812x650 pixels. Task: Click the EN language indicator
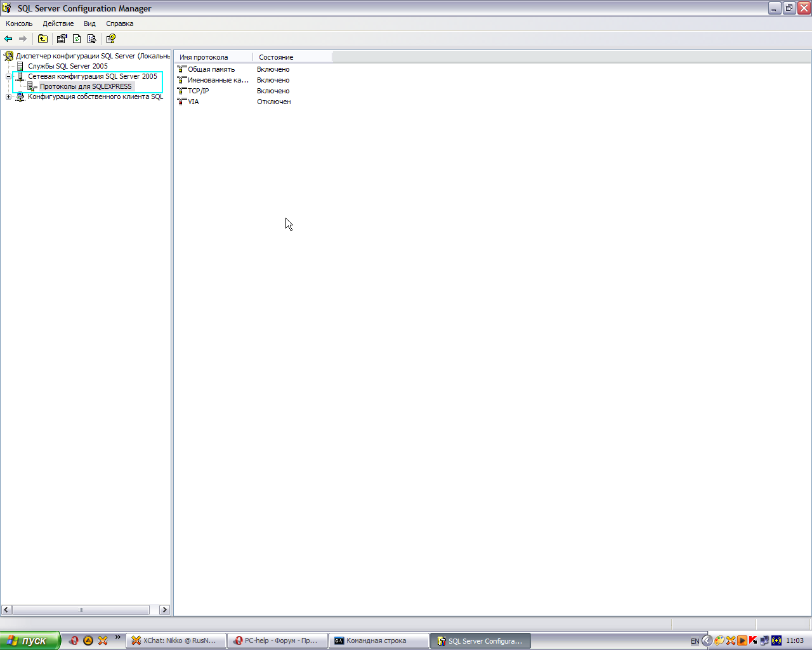(695, 641)
